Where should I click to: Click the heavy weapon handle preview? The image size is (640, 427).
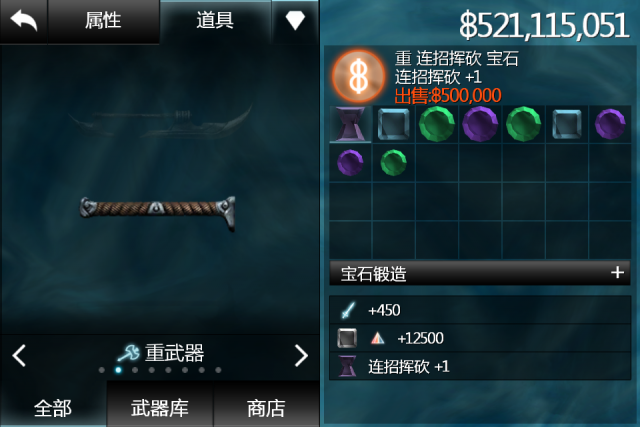click(158, 211)
